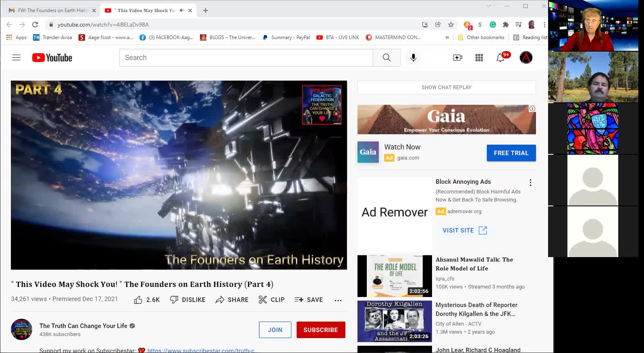Open the MASTERMIND CON bookmark
The height and width of the screenshot is (353, 644).
393,37
